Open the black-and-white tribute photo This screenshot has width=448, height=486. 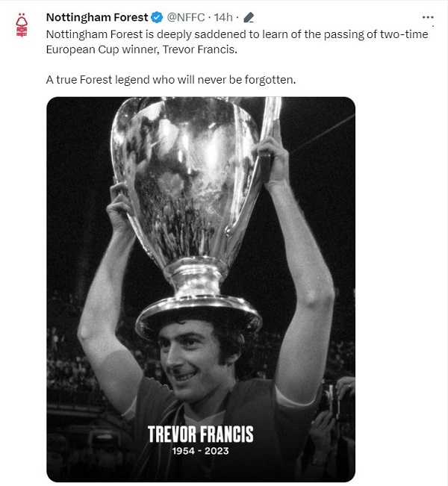[x=201, y=299]
